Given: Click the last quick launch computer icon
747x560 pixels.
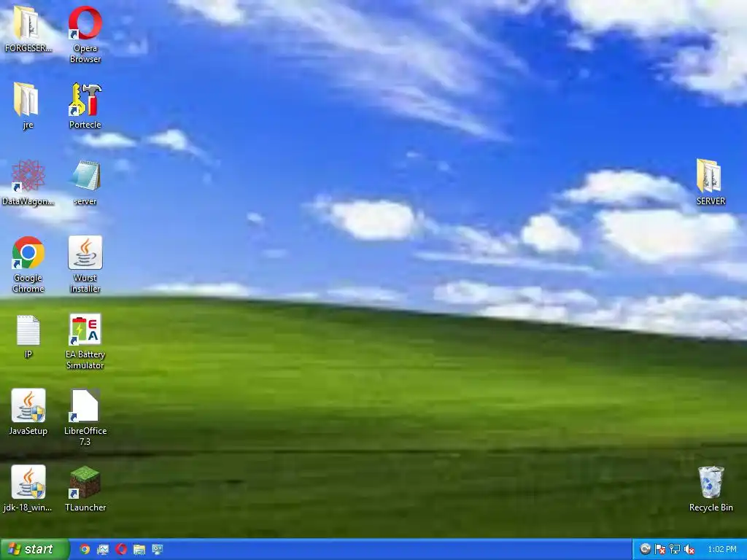Looking at the screenshot, I should click(x=158, y=549).
